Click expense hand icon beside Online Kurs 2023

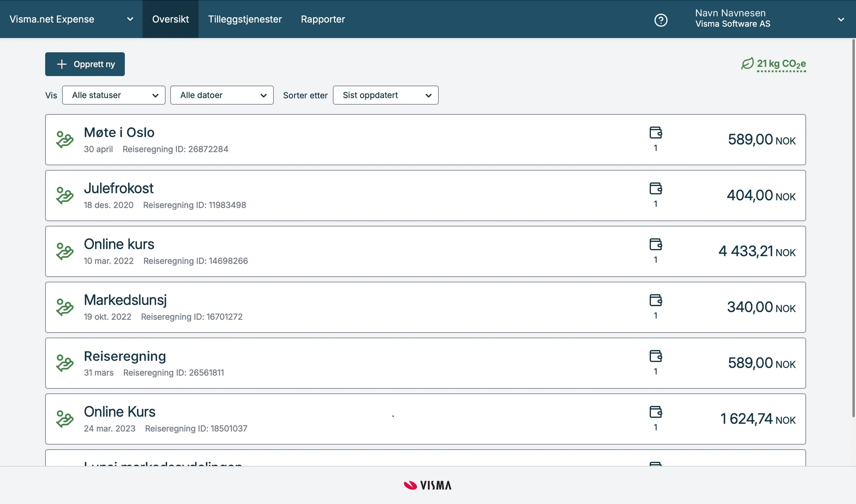(x=65, y=419)
